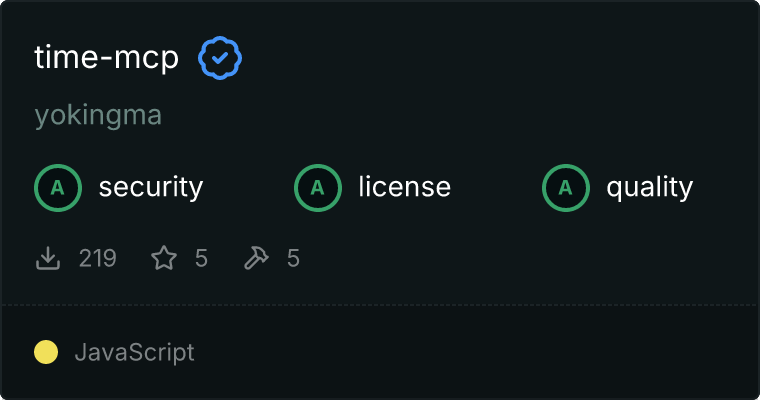The image size is (760, 400).
Task: Click the star icon
Action: point(164,259)
